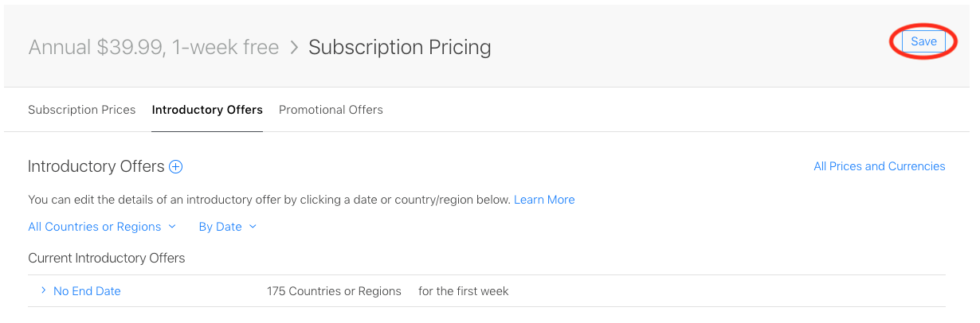Add a new introductory offer with plus icon
The image size is (980, 323).
point(176,167)
